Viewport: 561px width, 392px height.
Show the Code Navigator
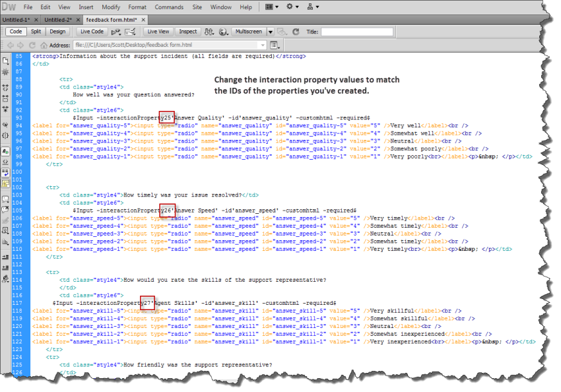click(5, 72)
